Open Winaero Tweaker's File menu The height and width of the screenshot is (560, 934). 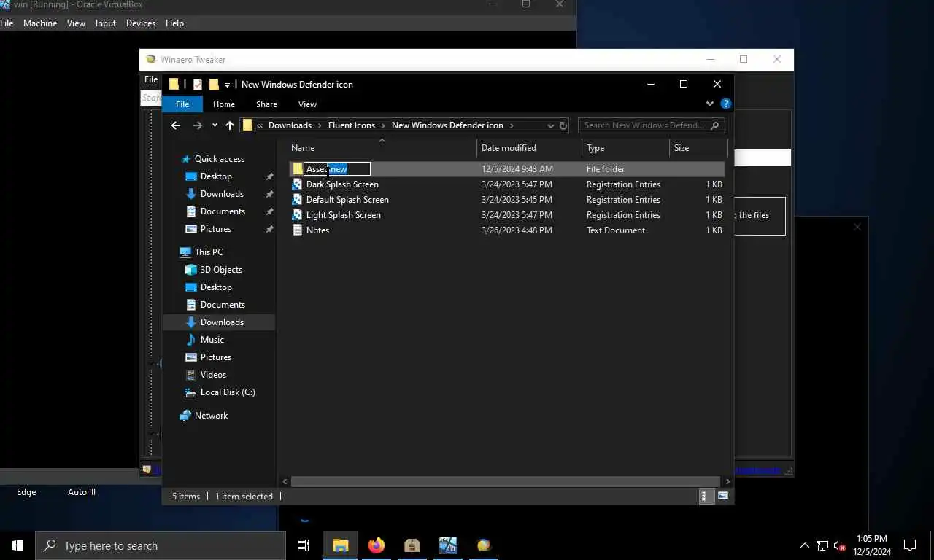(x=151, y=79)
